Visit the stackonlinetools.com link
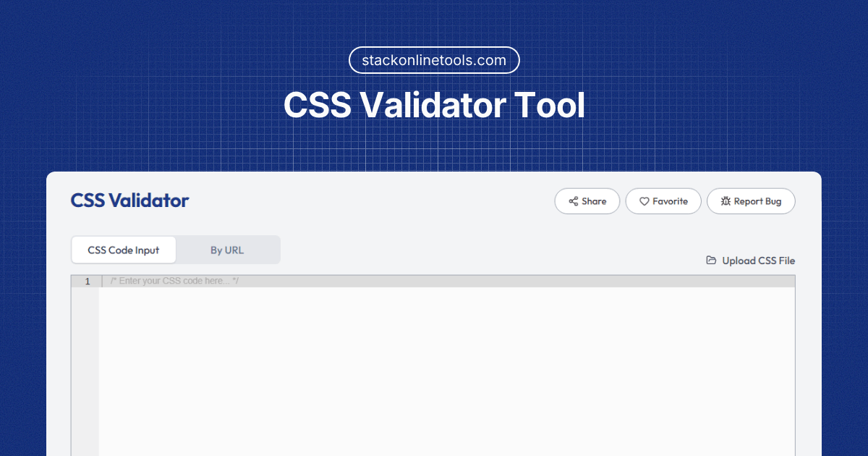 [434, 60]
